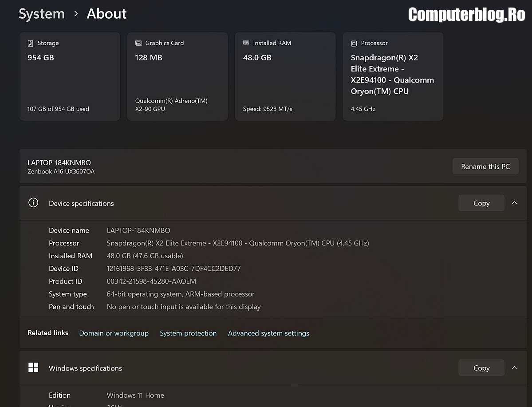Go back to System in breadcrumb
The height and width of the screenshot is (407, 532).
(41, 14)
